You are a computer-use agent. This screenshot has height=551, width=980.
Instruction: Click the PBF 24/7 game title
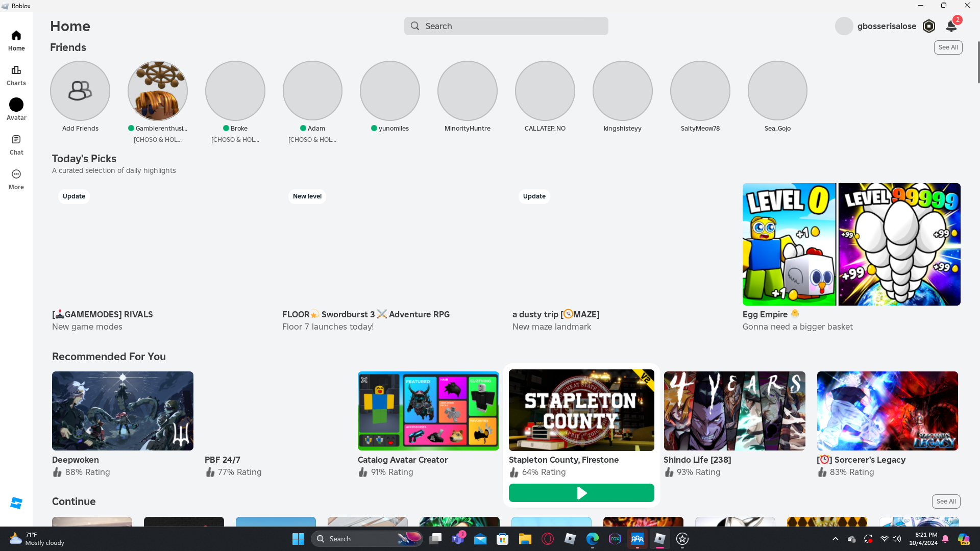(223, 460)
